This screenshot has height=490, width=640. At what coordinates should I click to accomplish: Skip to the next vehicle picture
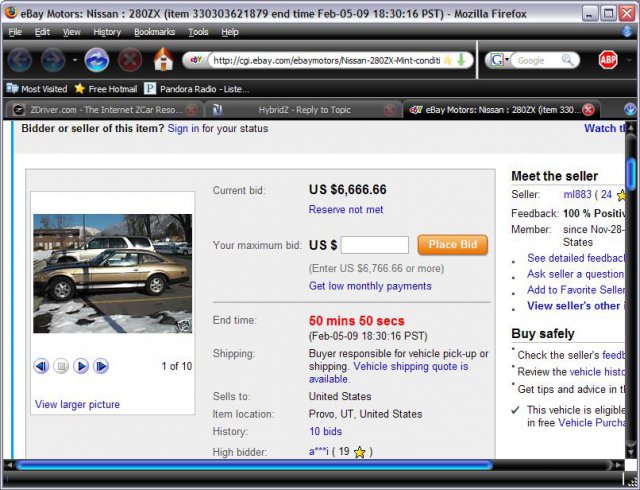101,366
